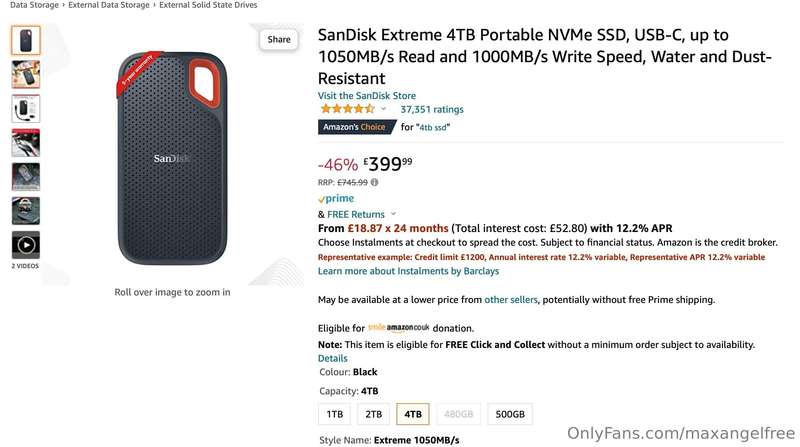800x447 pixels.
Task: Click the Share button
Action: pos(279,39)
